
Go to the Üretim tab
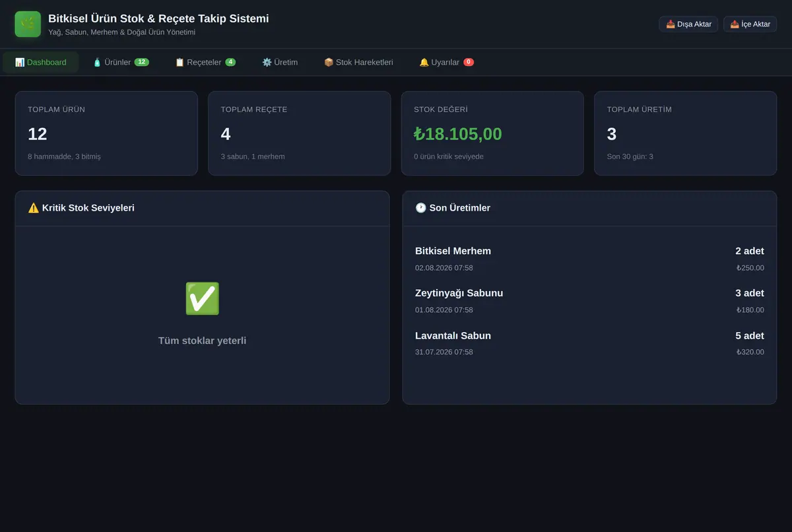coord(280,62)
